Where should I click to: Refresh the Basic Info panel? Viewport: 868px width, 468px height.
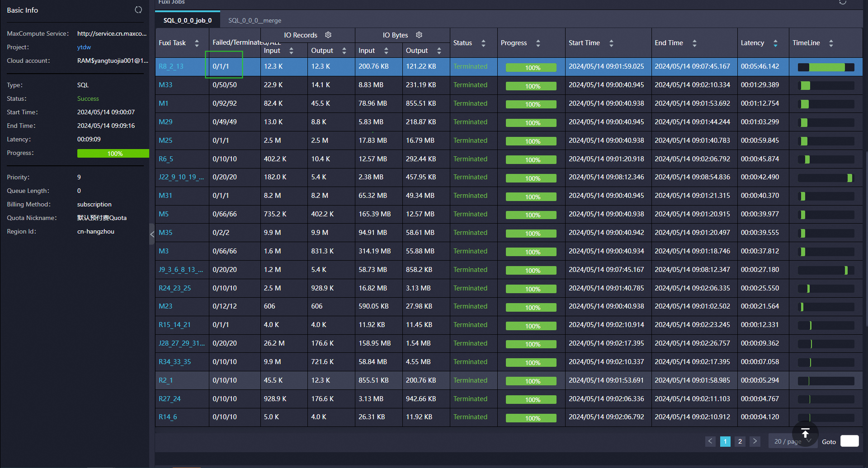pyautogui.click(x=138, y=9)
